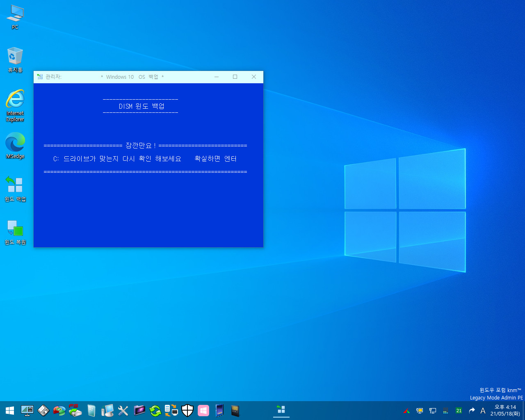Open the 윈도 복원 desktop shortcut

15,232
